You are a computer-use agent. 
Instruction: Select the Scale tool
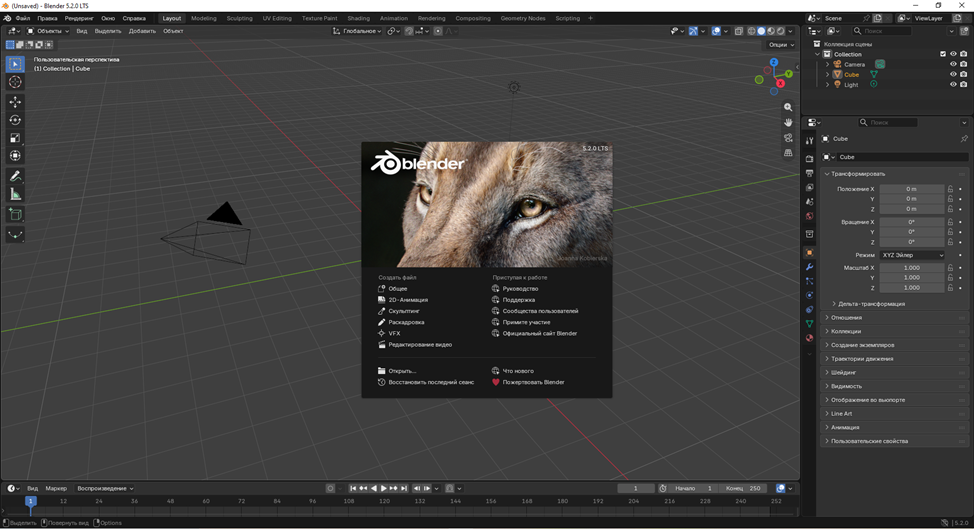click(16, 138)
